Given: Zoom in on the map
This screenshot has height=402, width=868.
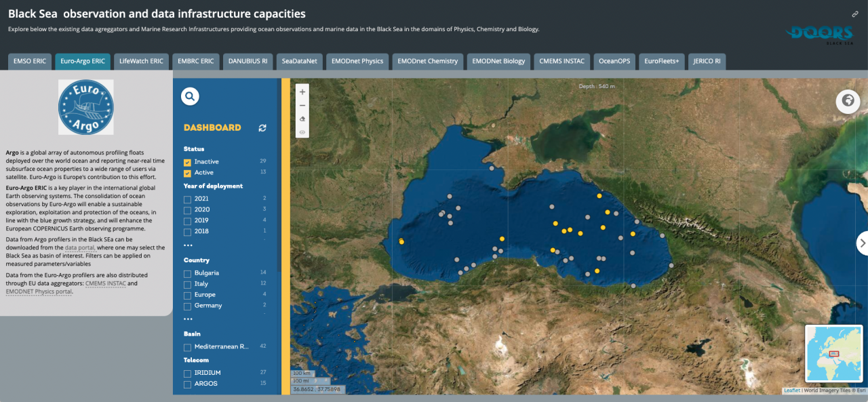Looking at the screenshot, I should coord(302,92).
